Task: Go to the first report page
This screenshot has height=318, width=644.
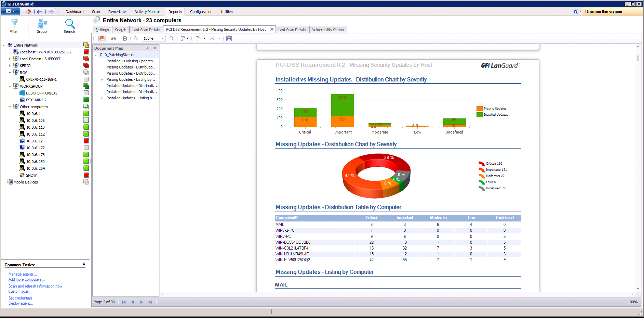Action: 124,302
